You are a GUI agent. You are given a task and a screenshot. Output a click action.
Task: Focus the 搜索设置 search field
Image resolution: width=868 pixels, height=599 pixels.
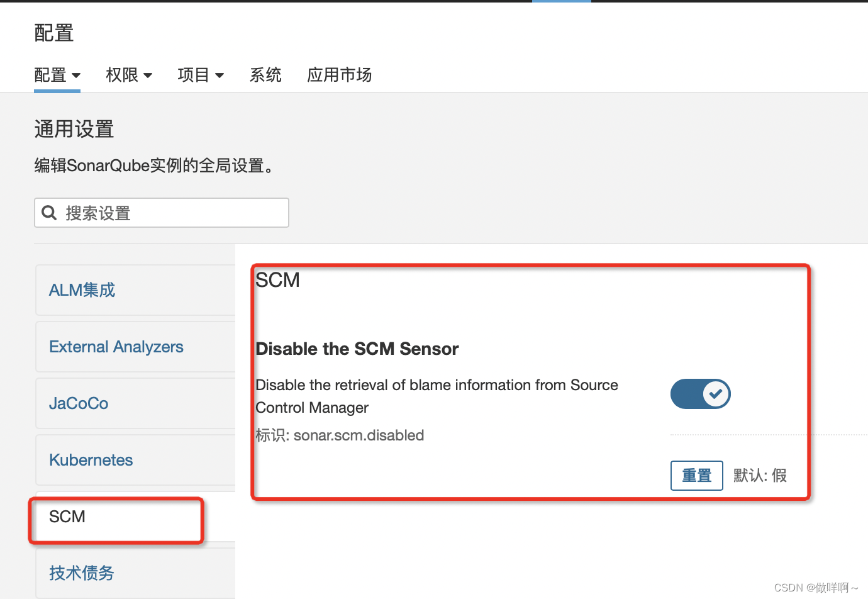coord(162,213)
